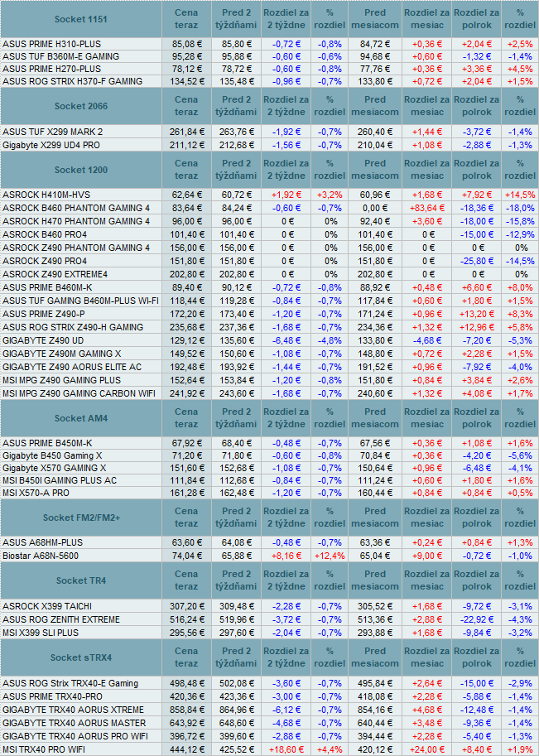Screen dimensions: 539x756
Task: Click ASUS PRIME TRX40-PRO product name
Action: pyautogui.click(x=52, y=696)
